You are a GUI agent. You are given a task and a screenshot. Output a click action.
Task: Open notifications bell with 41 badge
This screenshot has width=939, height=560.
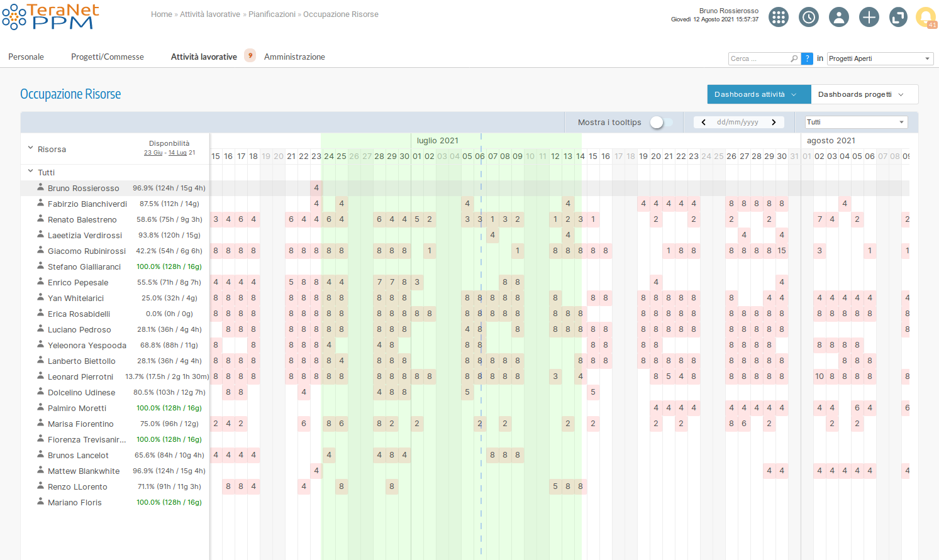926,17
